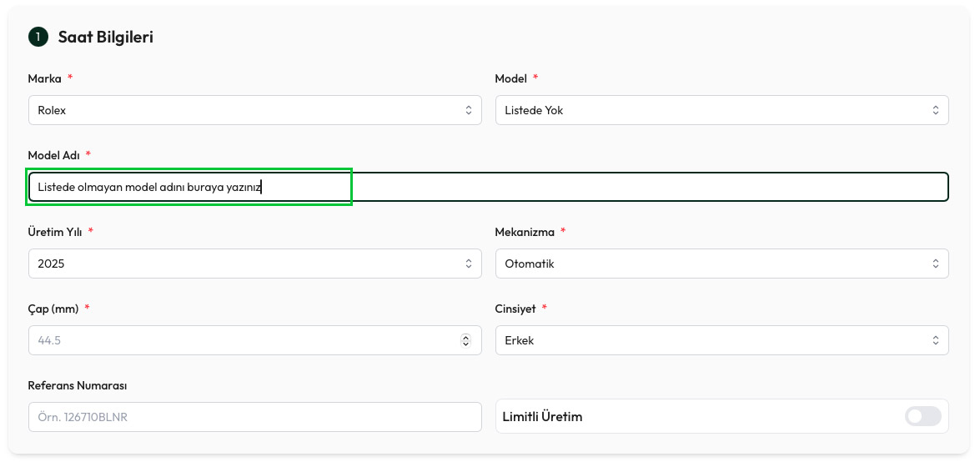Click the step 1 number badge
980x462 pixels.
[x=38, y=37]
